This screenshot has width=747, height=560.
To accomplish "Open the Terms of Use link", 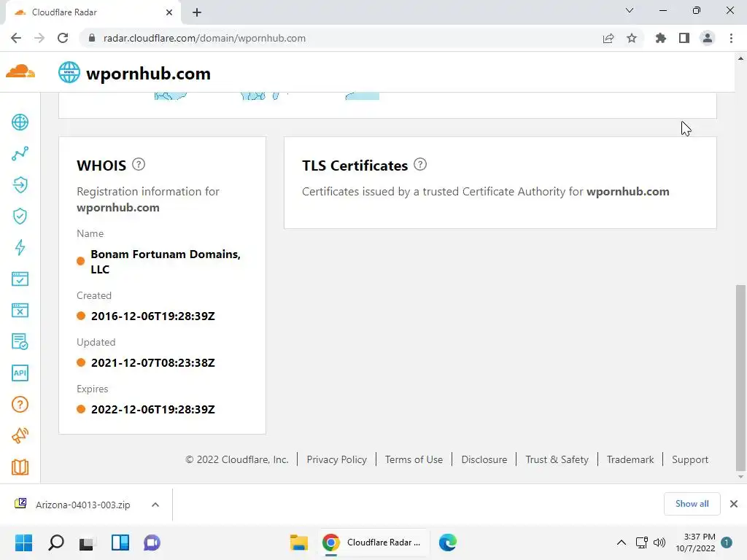I will click(414, 459).
